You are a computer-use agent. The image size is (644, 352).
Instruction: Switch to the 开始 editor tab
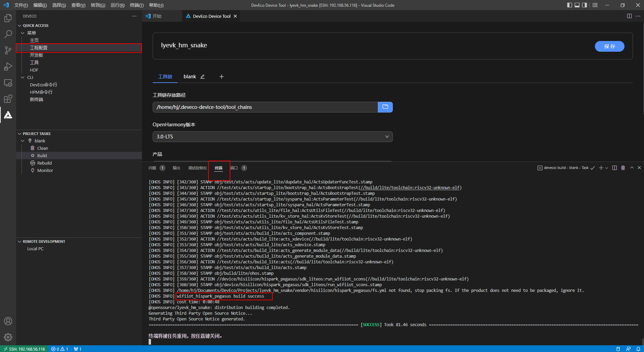(157, 16)
